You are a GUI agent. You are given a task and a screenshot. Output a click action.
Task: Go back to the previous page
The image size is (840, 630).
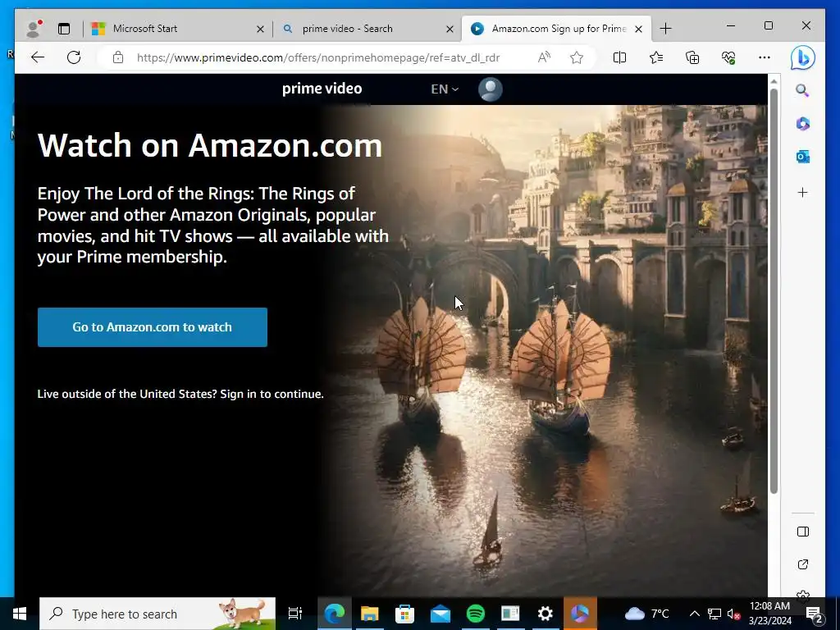pyautogui.click(x=38, y=57)
